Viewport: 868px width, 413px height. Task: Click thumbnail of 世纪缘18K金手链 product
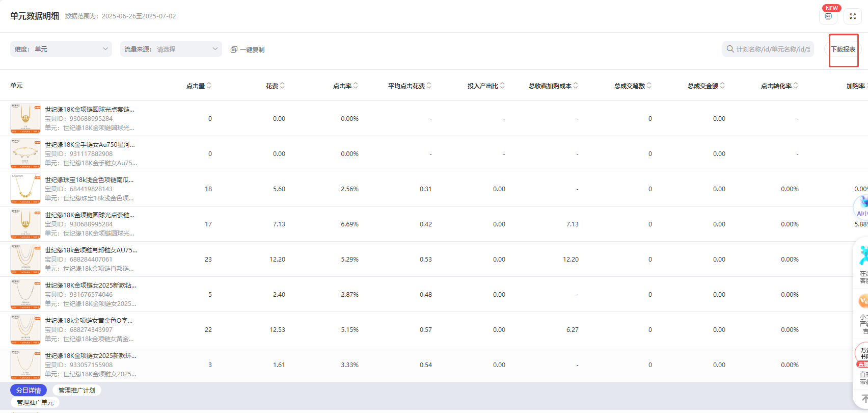(x=25, y=153)
